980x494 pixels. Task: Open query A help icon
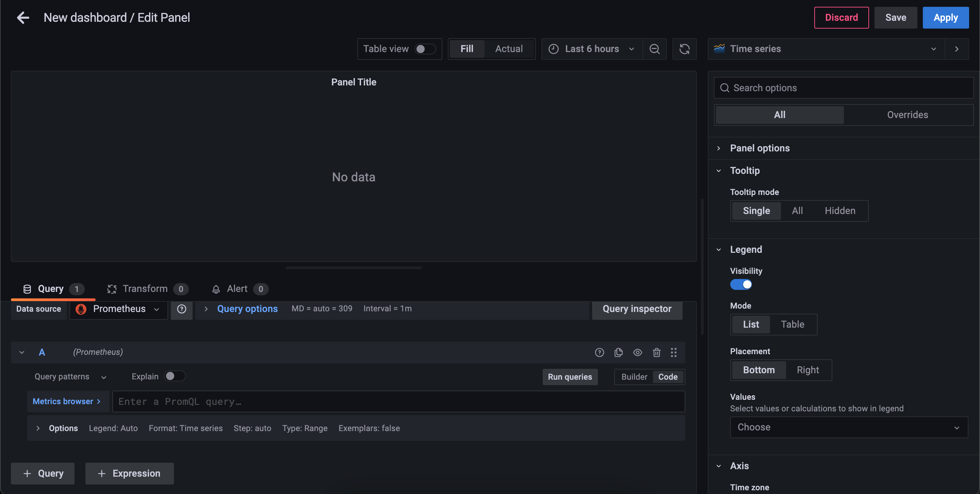pos(599,352)
